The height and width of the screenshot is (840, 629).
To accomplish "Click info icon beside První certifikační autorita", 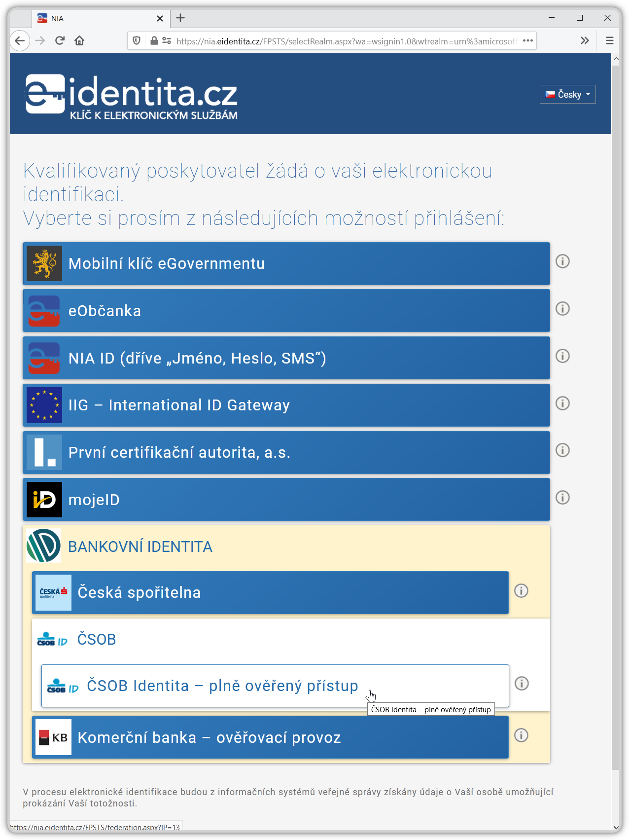I will 562,450.
